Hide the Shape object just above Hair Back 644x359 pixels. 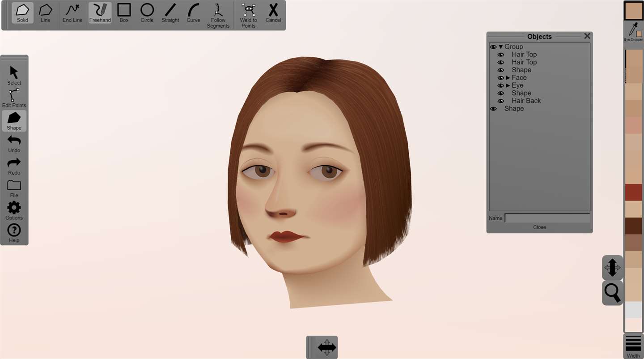tap(501, 93)
